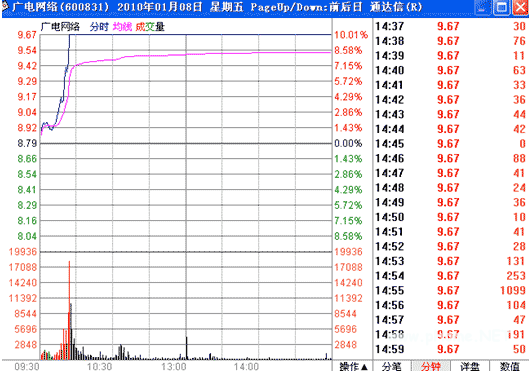
Task: Click the 10:30 time axis label
Action: pyautogui.click(x=100, y=367)
